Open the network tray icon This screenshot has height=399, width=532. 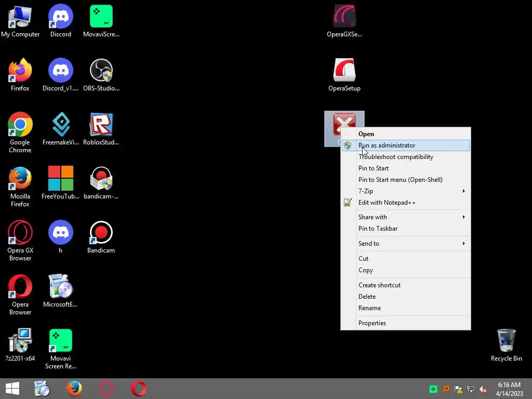tap(471, 389)
